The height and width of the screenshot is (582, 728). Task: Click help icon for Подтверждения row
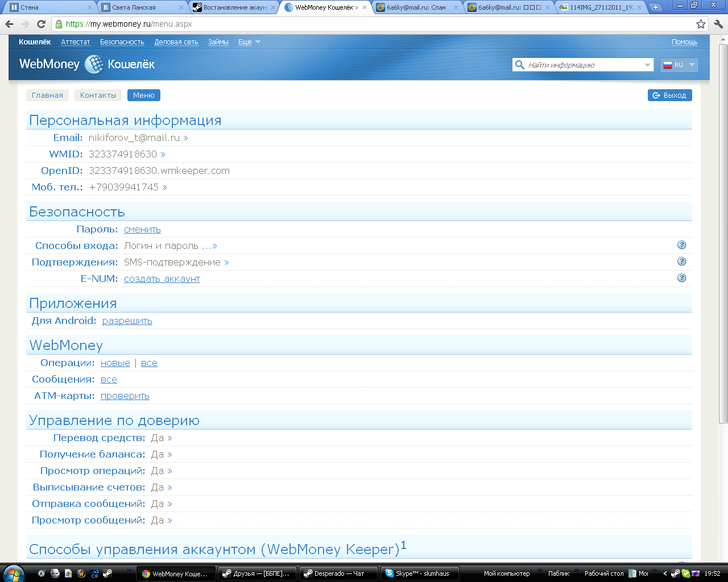pos(681,261)
